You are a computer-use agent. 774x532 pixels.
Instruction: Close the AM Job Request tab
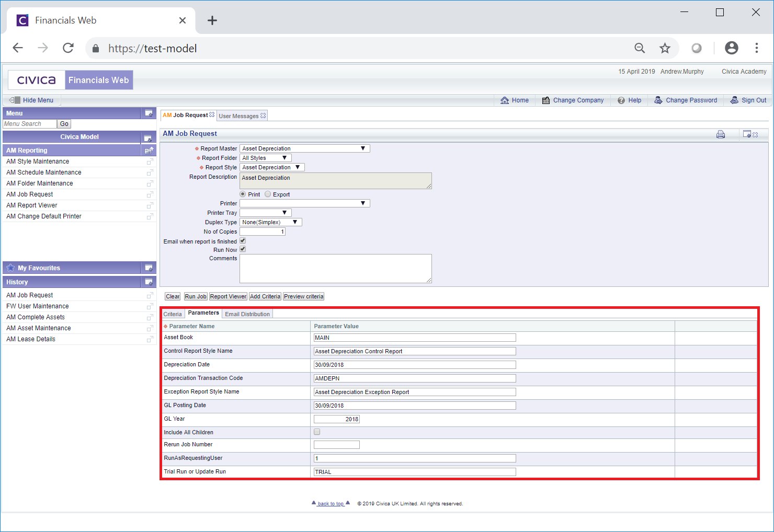click(212, 115)
